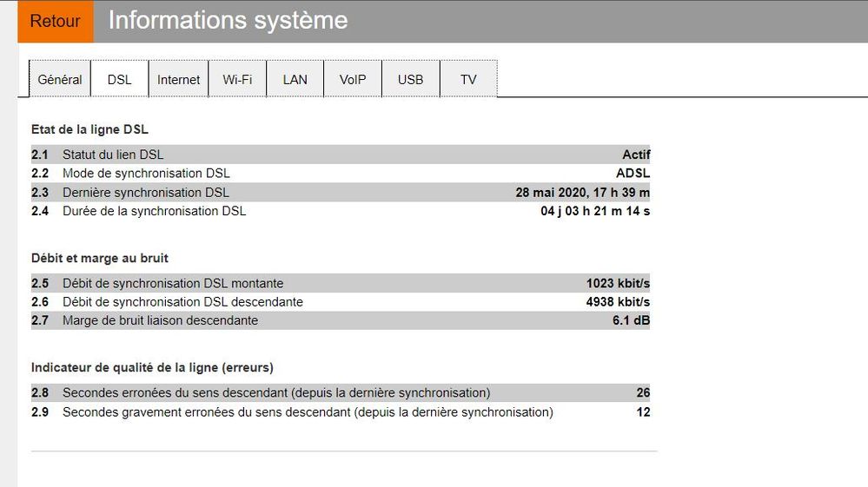This screenshot has width=868, height=487.
Task: Select the USB tab
Action: [x=411, y=79]
